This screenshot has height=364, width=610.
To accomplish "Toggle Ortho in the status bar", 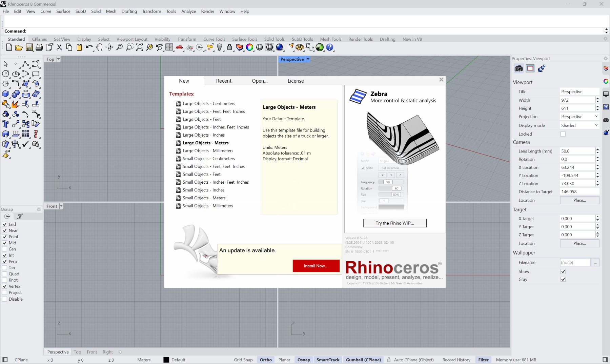I will 266,360.
